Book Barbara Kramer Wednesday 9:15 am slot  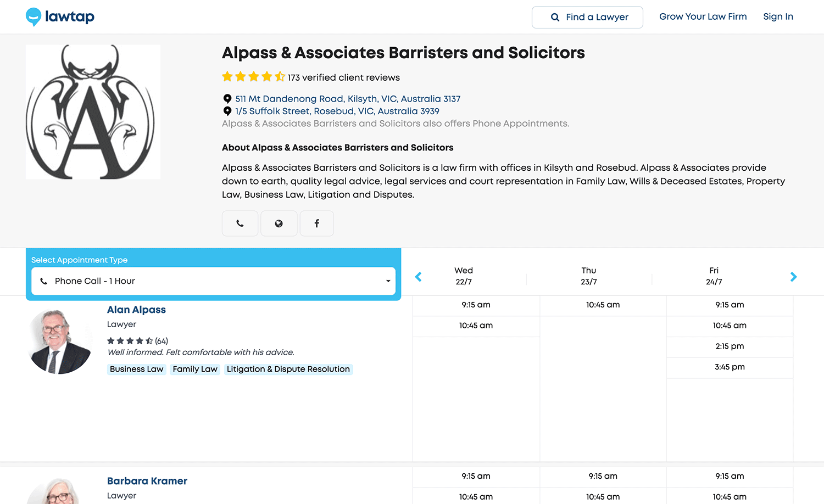[476, 477]
